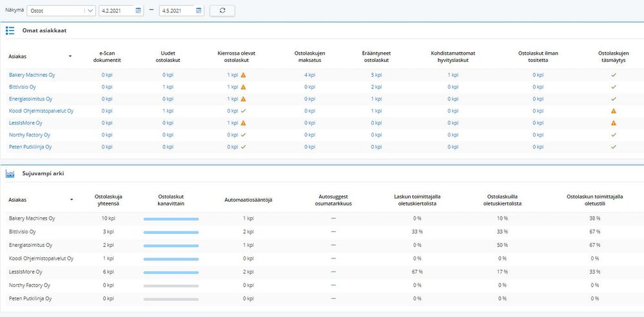Click the Ostolaskujen maksatus column header
This screenshot has height=317, width=644.
click(x=310, y=57)
